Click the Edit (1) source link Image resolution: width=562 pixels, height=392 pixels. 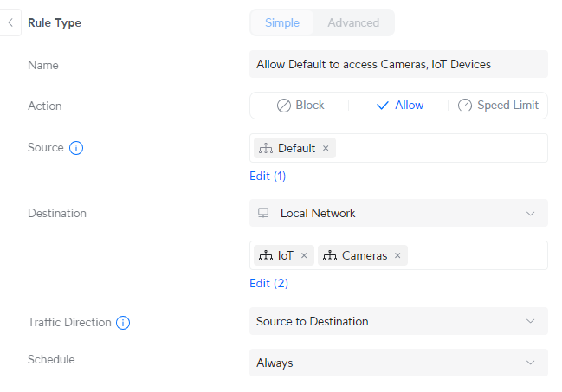pos(268,176)
